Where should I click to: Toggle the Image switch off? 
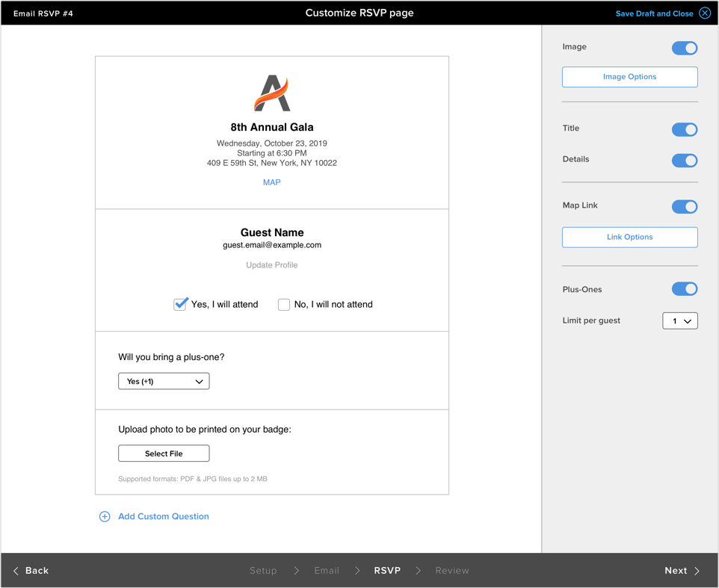(x=685, y=48)
